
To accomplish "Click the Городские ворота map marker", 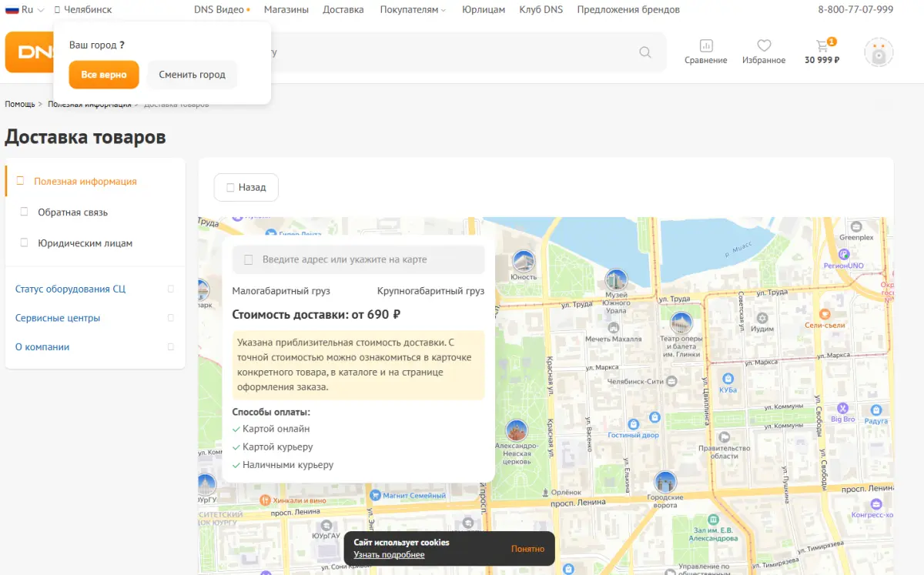I will click(665, 483).
